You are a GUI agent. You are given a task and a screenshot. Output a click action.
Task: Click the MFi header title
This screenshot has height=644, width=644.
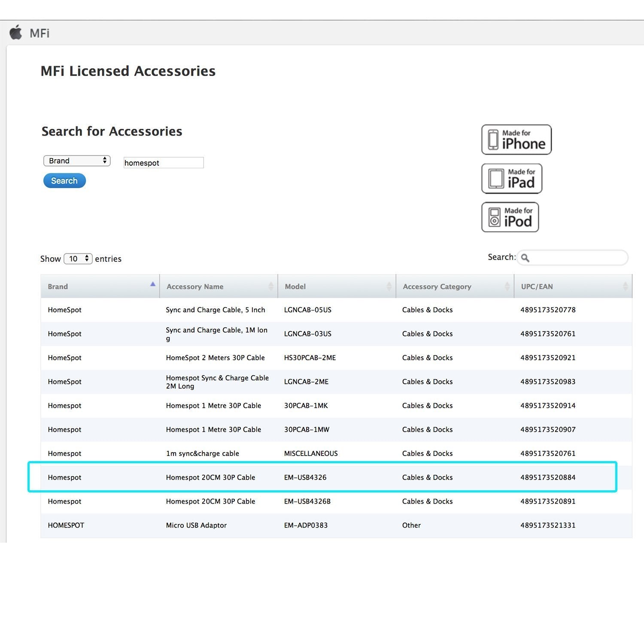39,33
